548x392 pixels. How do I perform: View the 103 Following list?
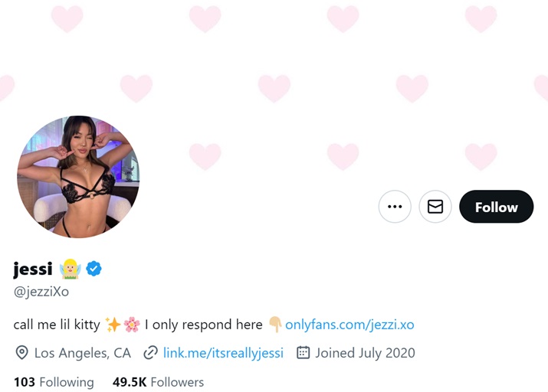[x=54, y=381]
